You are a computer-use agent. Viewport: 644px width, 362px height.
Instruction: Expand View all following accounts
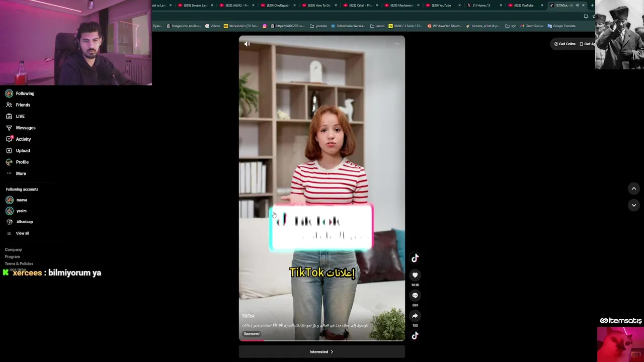pos(18,233)
